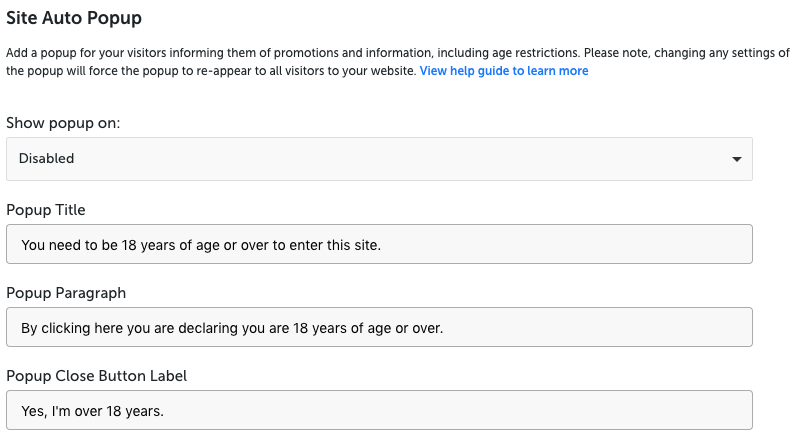
Task: Focus the Popup Paragraph input field
Action: 379,327
